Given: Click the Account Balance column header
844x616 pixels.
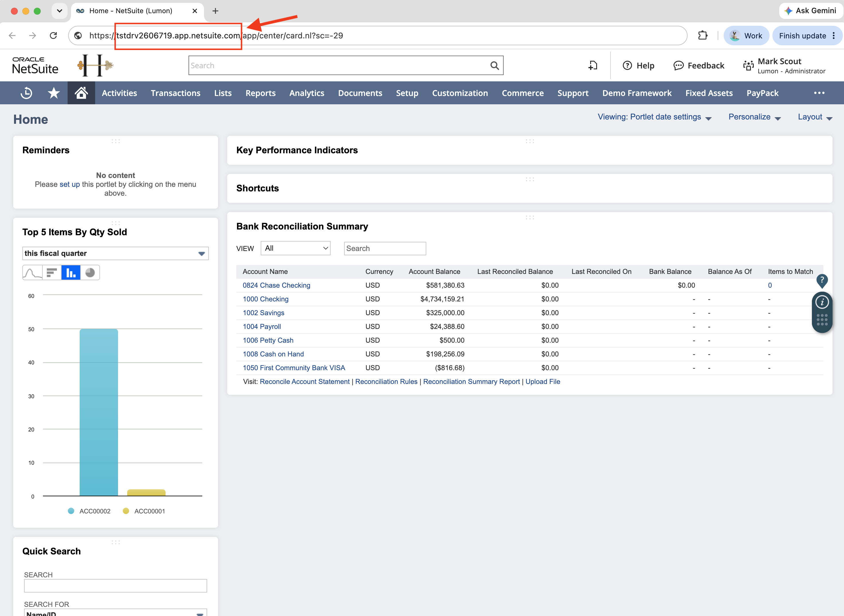Looking at the screenshot, I should 434,271.
